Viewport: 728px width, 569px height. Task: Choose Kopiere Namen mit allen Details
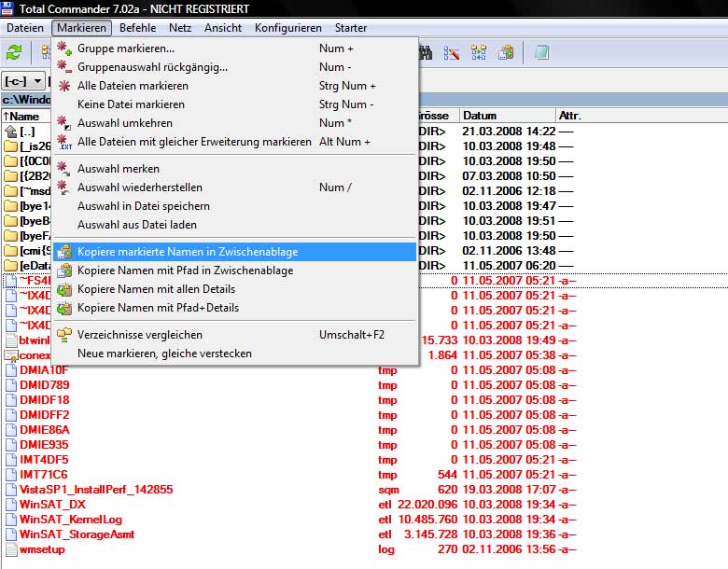(x=234, y=288)
